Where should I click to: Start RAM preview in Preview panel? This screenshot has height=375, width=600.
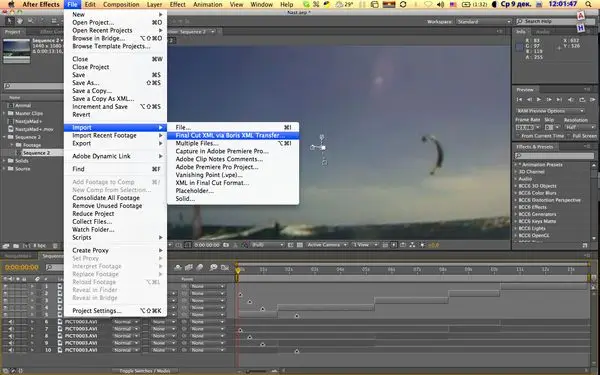(x=592, y=99)
